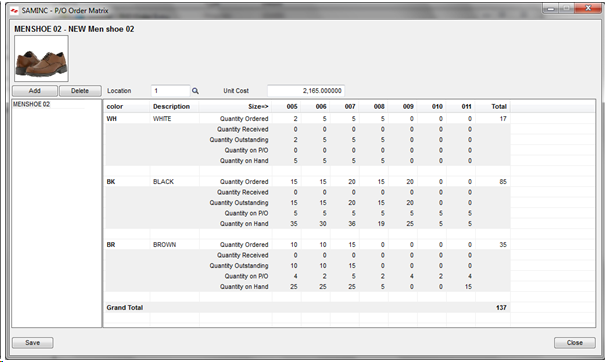Click the Location lookup magnifier icon
Screen dimensions: 605x362
pos(195,91)
